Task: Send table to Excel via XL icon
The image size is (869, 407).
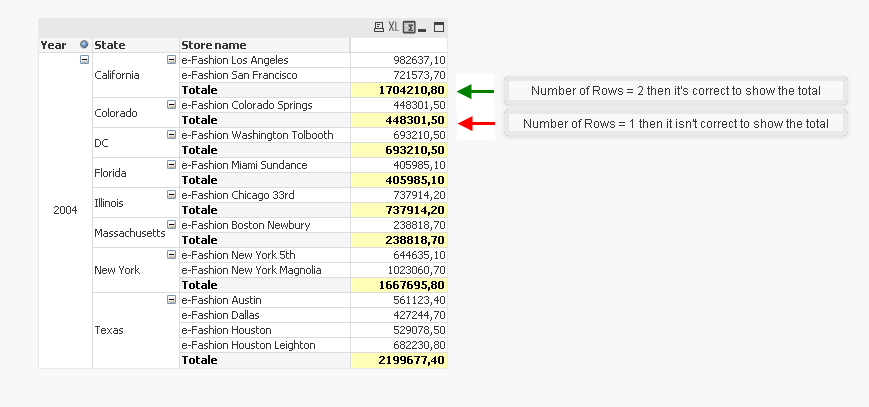Action: pyautogui.click(x=393, y=27)
